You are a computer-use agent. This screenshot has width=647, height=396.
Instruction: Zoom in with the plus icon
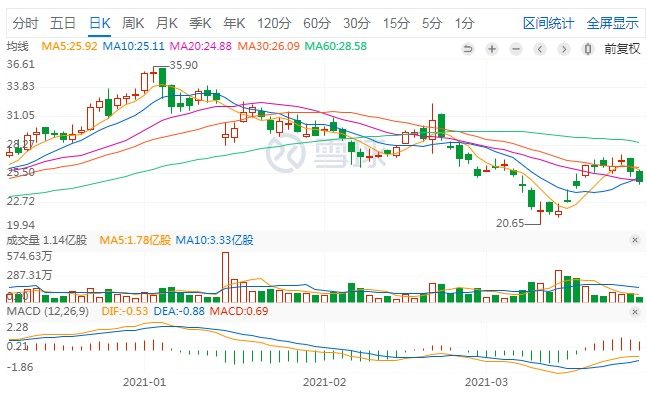[492, 49]
